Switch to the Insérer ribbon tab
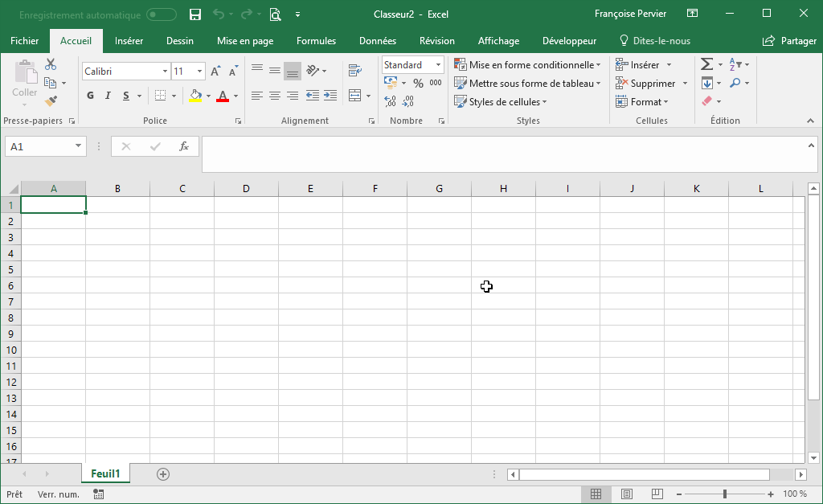 point(129,41)
